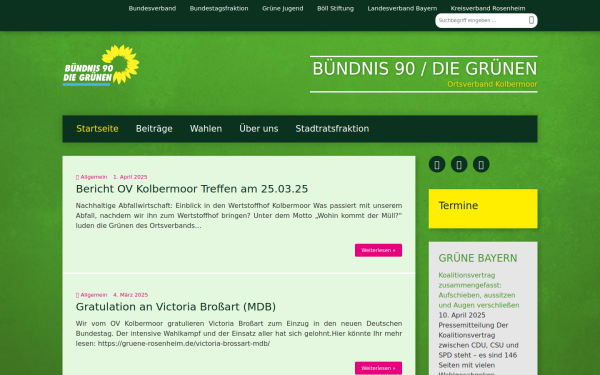
Task: Select the Startseite menu item
Action: point(97,129)
